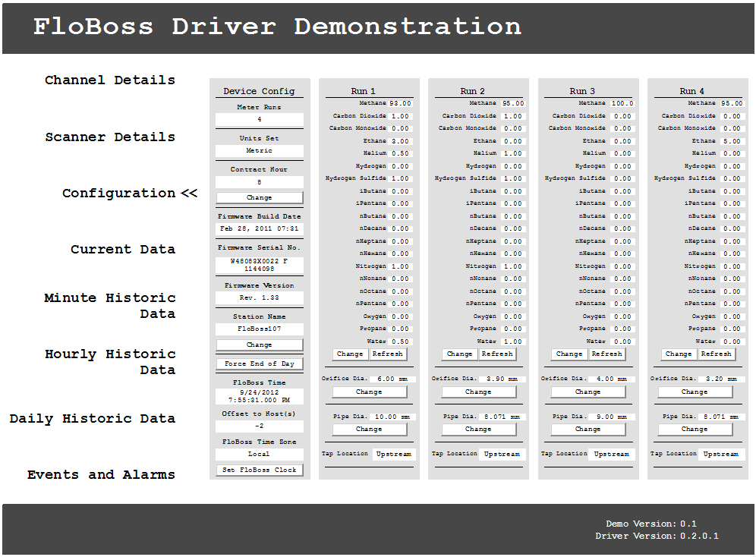Click the Station Name FloBoss107 field
This screenshot has height=557, width=756.
(x=260, y=329)
